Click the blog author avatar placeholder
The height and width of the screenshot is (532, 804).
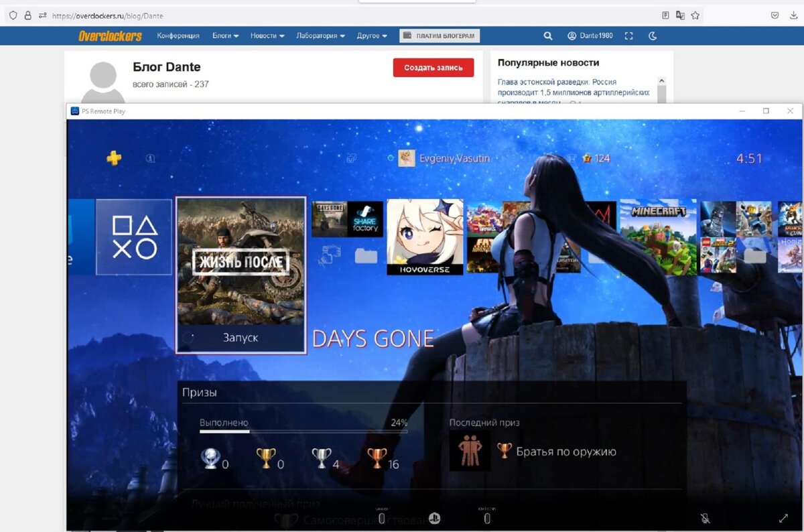(x=103, y=82)
